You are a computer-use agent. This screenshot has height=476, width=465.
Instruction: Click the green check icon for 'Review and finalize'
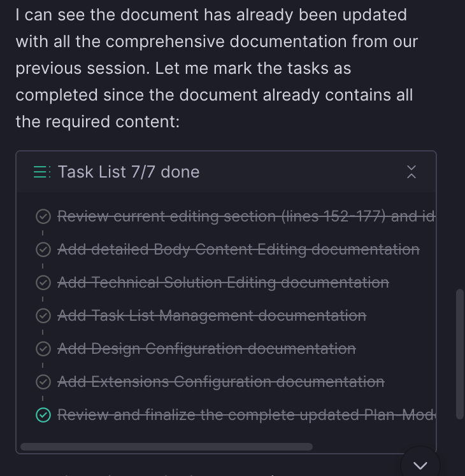(x=43, y=415)
